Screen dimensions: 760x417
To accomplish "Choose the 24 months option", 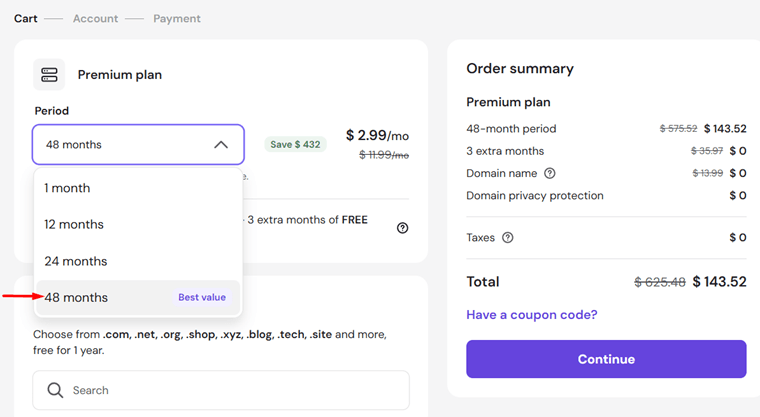I will point(138,261).
